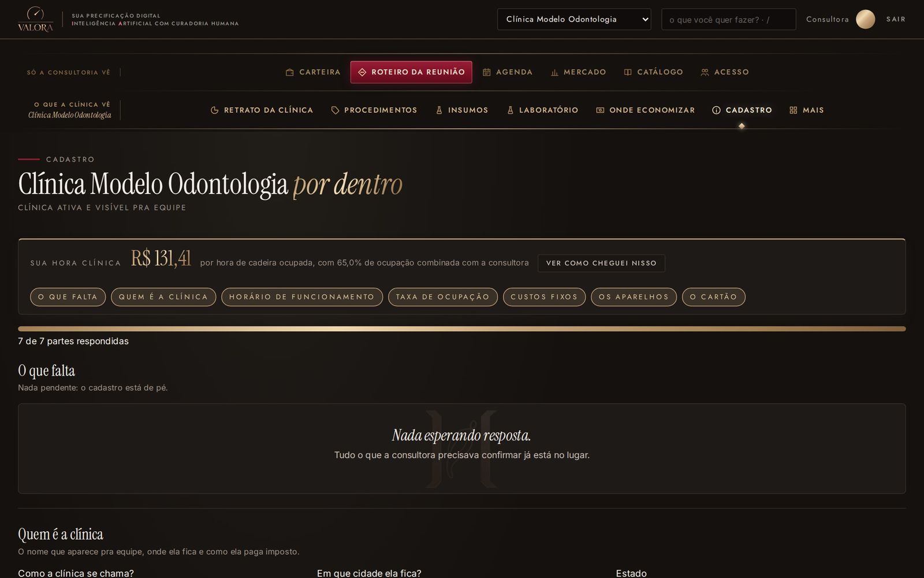Open the Carteira tab
Screen dimensions: 924x578
tap(314, 72)
